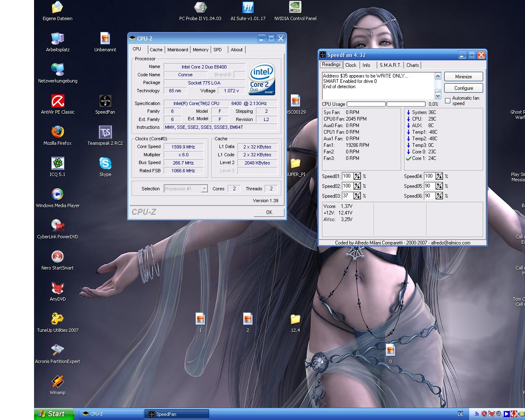Adjust the Speed02 spinner in SpeedFan
This screenshot has height=420, width=525.
click(x=357, y=186)
